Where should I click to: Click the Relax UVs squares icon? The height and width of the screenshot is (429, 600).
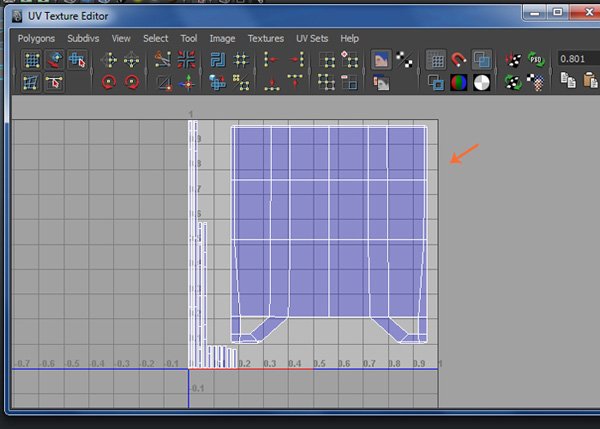tap(241, 83)
